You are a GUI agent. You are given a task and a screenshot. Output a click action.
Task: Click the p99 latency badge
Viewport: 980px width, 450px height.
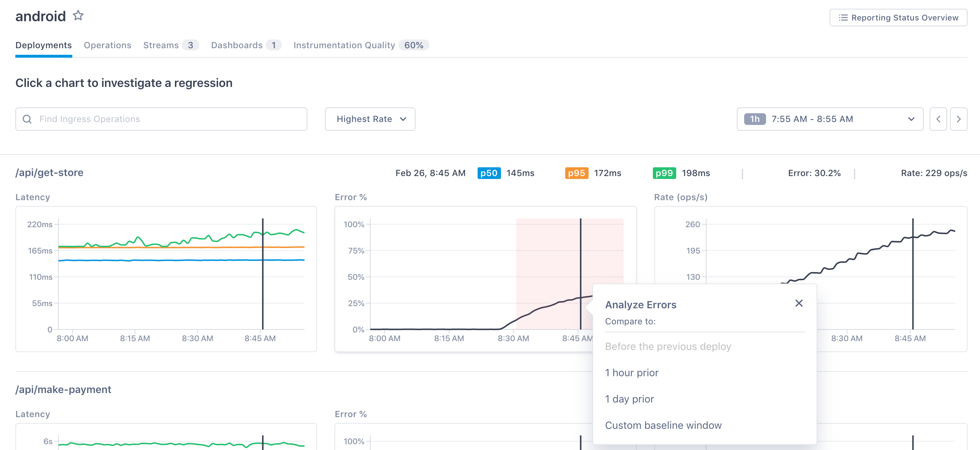[664, 173]
